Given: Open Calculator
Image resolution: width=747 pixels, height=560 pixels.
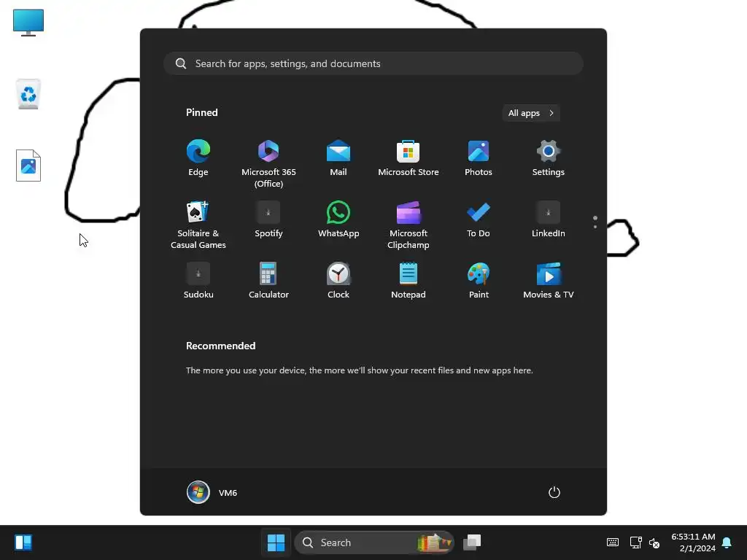Looking at the screenshot, I should tap(268, 281).
